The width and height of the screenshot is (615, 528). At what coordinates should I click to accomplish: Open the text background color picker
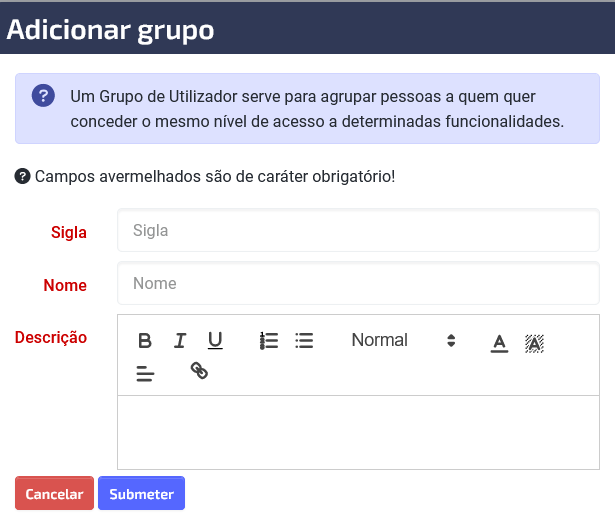coord(534,343)
